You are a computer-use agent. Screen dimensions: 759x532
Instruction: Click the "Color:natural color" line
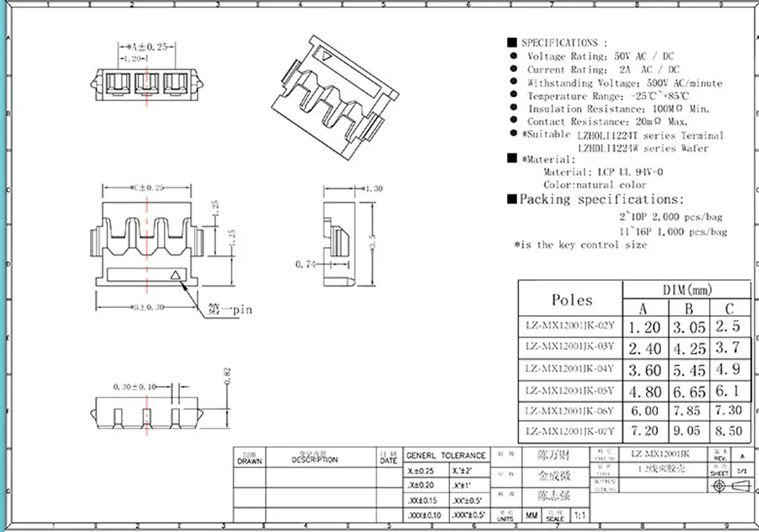click(595, 185)
